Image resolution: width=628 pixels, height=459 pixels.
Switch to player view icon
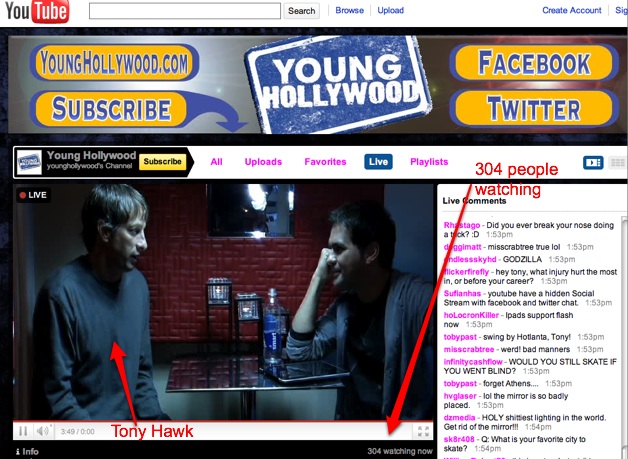click(x=593, y=163)
